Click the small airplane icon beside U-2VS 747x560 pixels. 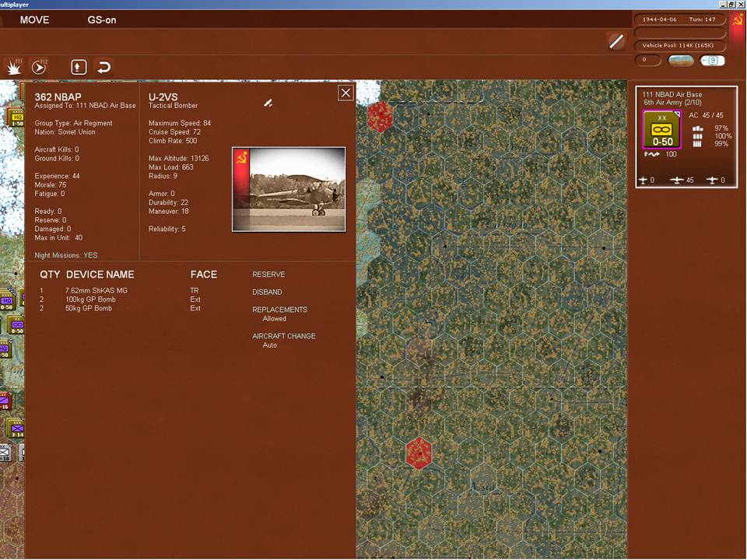pyautogui.click(x=268, y=103)
